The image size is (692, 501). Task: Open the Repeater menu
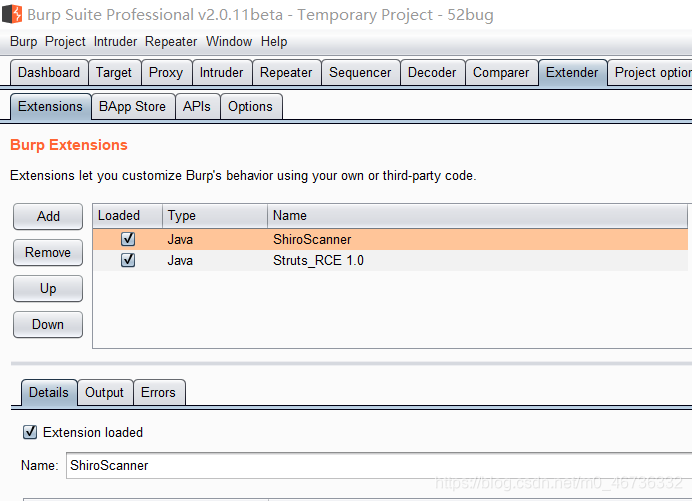(171, 41)
